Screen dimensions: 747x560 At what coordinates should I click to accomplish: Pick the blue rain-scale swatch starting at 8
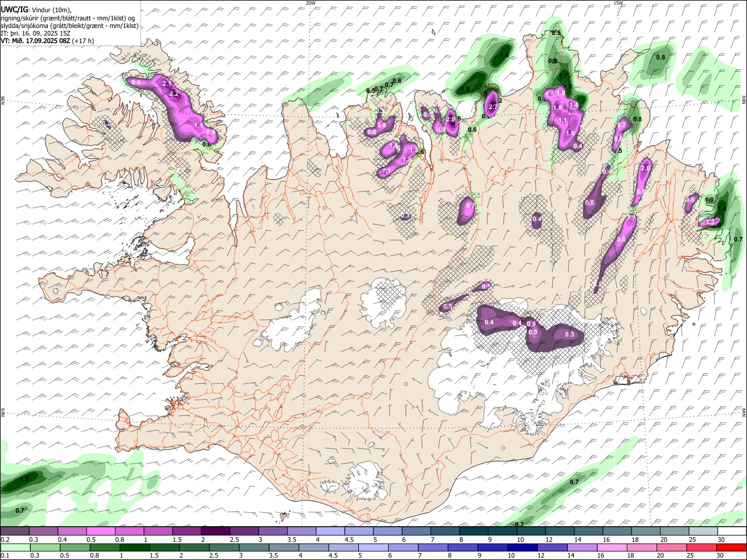[x=463, y=548]
